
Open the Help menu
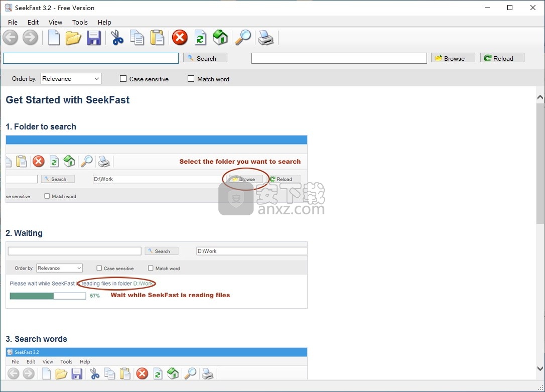104,22
